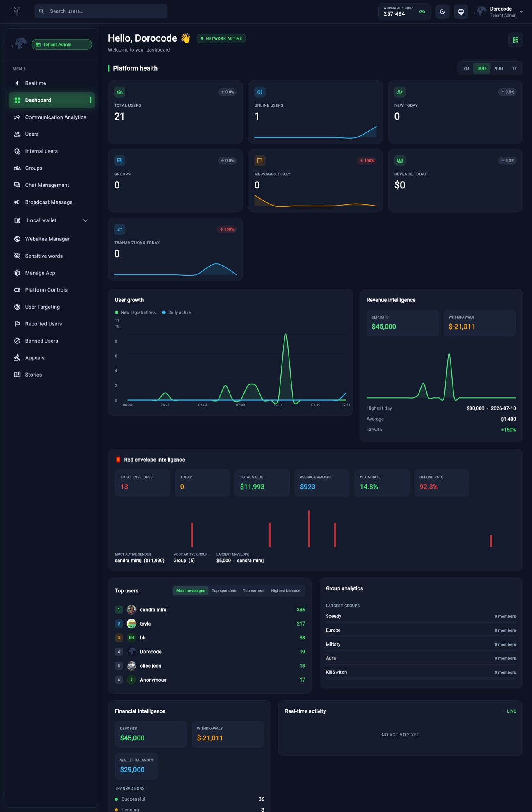Click Platform Controls toggle icon
Image resolution: width=532 pixels, height=812 pixels.
pos(17,290)
